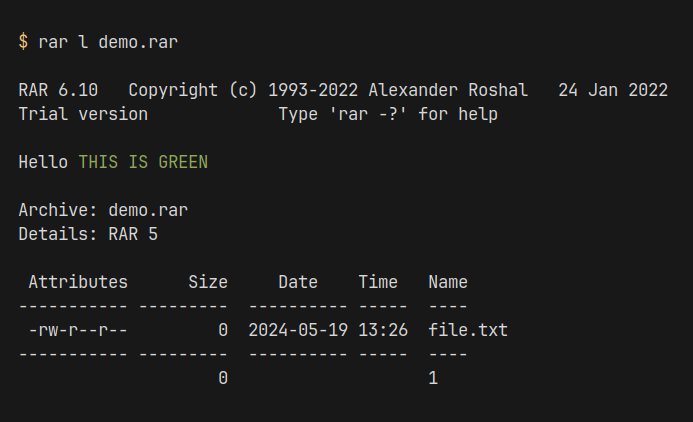Click the dollar sign shell prompt
The image size is (693, 422).
click(x=24, y=42)
